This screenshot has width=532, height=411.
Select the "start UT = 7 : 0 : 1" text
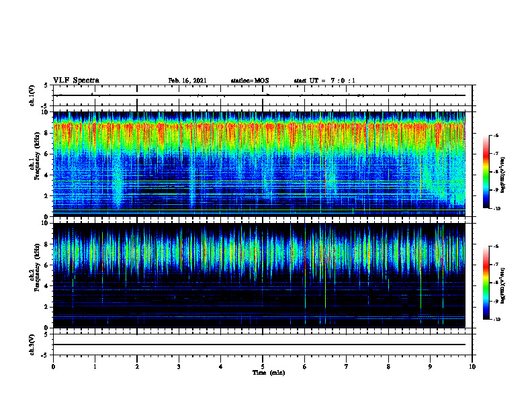tap(324, 81)
